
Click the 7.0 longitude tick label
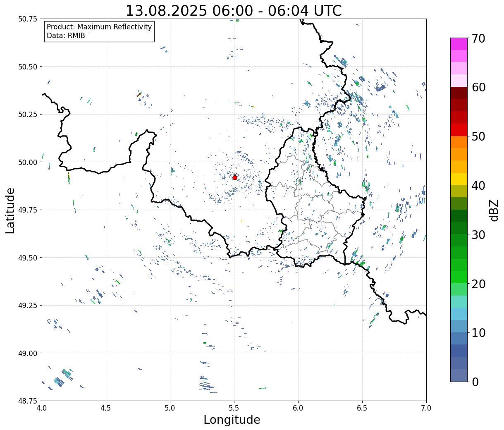click(x=426, y=408)
